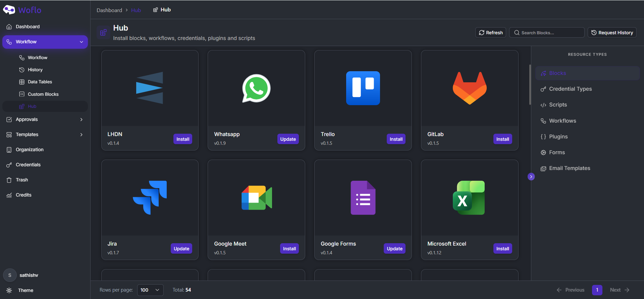Select the Hub sidebar item

(x=45, y=106)
